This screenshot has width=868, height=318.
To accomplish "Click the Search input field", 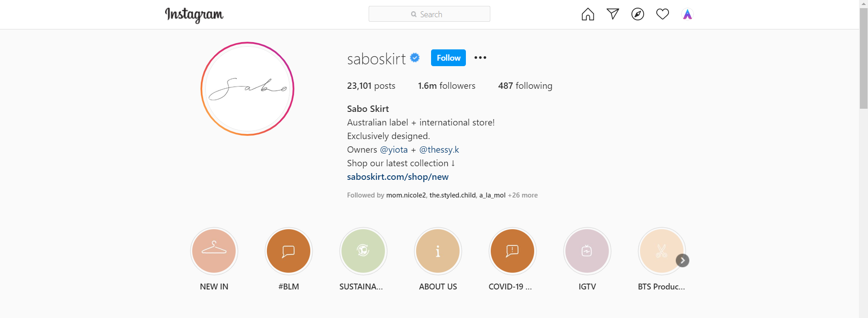I will [x=429, y=14].
